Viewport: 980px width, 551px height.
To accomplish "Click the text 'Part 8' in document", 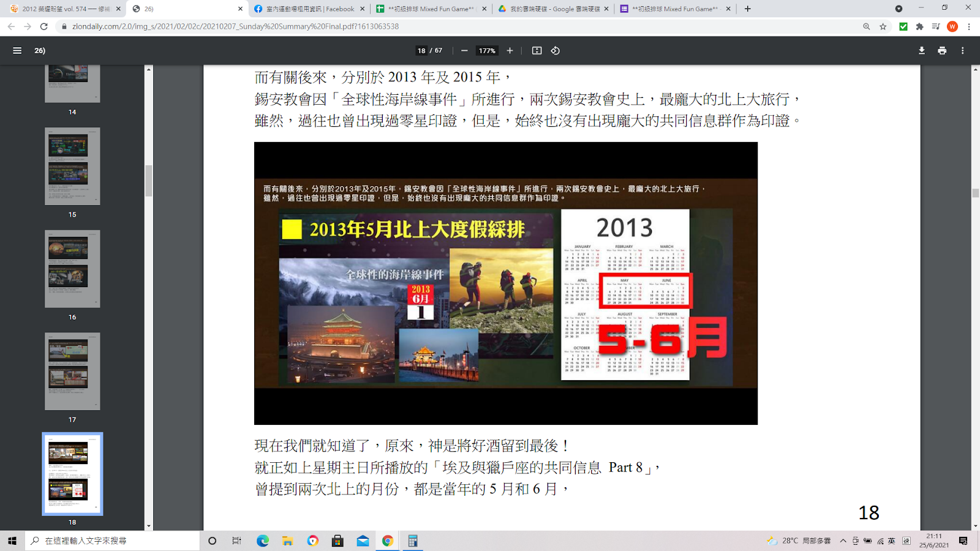I will 625,468.
